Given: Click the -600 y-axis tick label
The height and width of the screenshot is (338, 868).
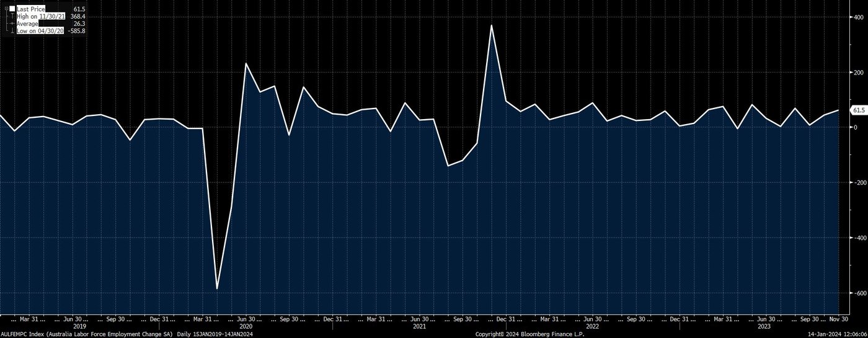Looking at the screenshot, I should coord(857,293).
